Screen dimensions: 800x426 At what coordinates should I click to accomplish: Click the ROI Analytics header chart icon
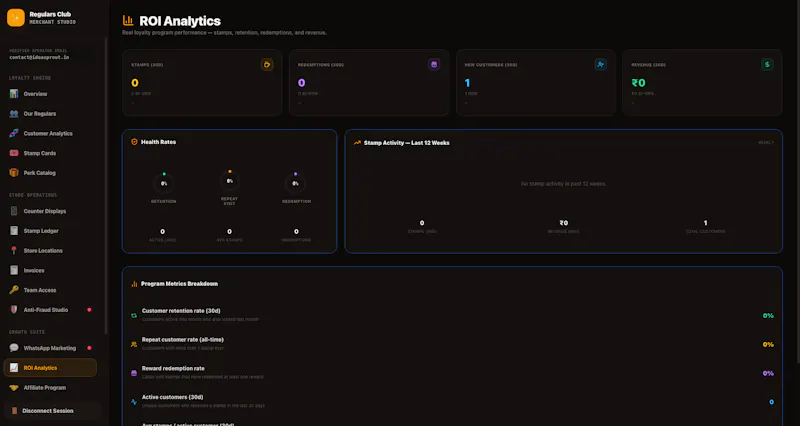pos(128,21)
